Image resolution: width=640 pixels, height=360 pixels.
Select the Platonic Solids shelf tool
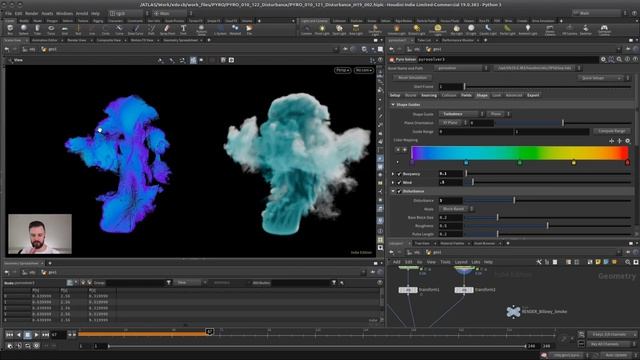(201, 30)
